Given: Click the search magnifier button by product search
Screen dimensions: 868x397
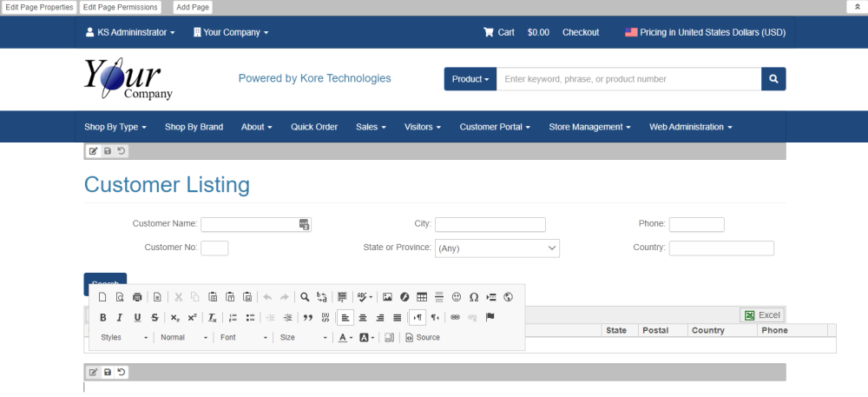Looking at the screenshot, I should (773, 79).
